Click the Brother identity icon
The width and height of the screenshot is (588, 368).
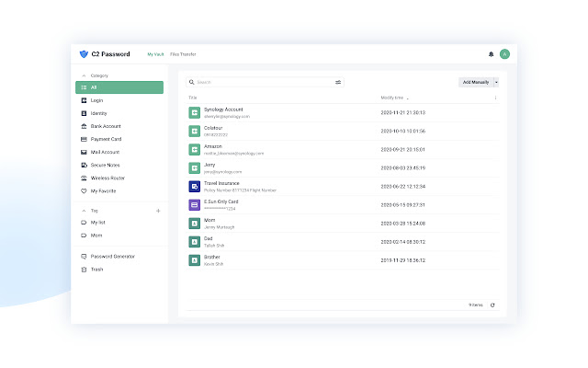coord(194,260)
